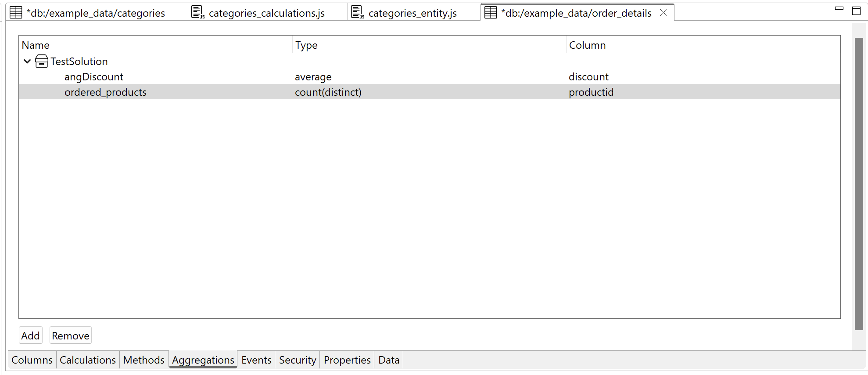Image resolution: width=868 pixels, height=375 pixels.
Task: Switch to db:/example_data/categories tab
Action: (96, 13)
